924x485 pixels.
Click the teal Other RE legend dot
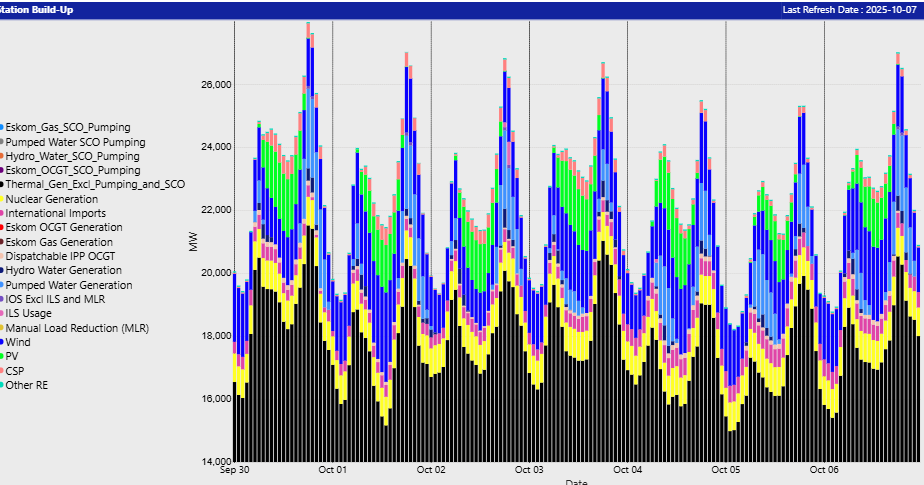2,384
